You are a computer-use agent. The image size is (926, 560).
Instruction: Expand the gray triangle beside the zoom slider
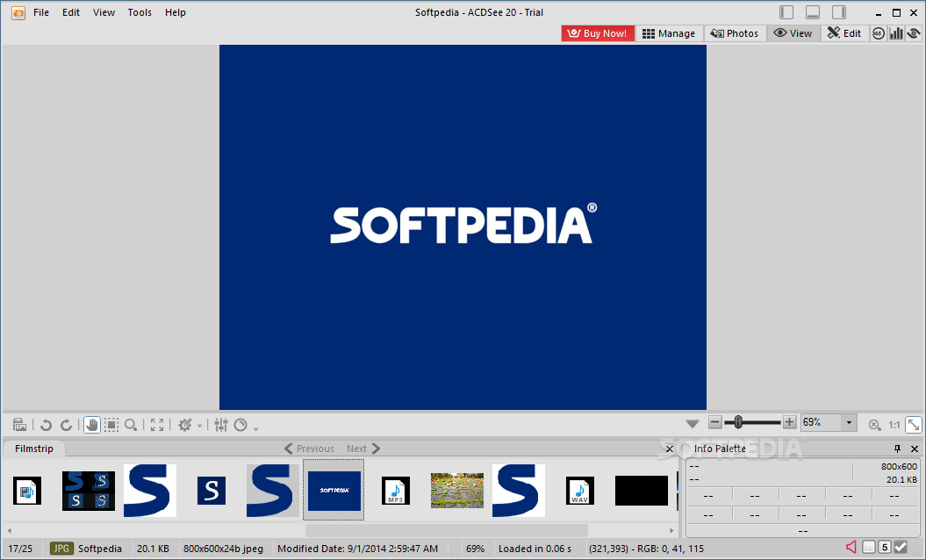point(693,424)
